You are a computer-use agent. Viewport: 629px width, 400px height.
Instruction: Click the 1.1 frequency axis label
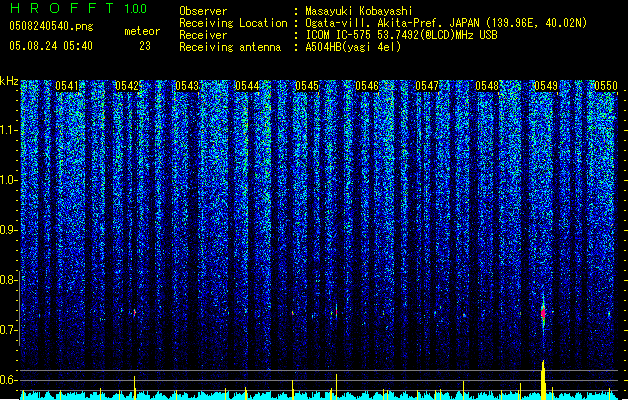9,130
